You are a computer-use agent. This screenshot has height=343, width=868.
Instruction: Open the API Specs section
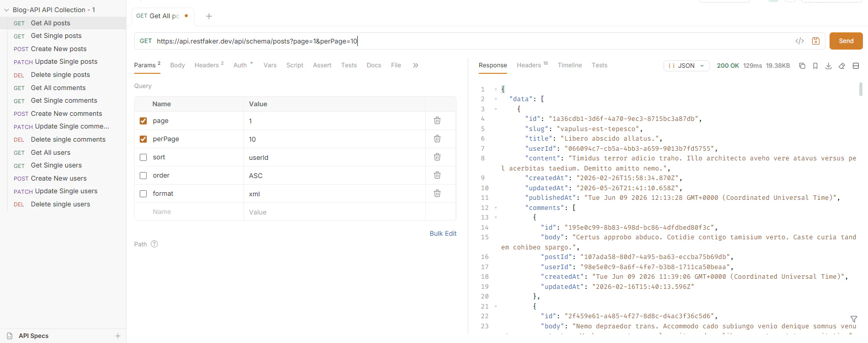tap(33, 336)
